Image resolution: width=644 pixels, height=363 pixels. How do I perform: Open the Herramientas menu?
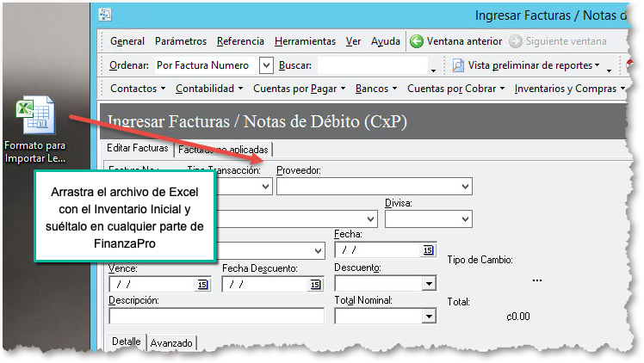(305, 41)
